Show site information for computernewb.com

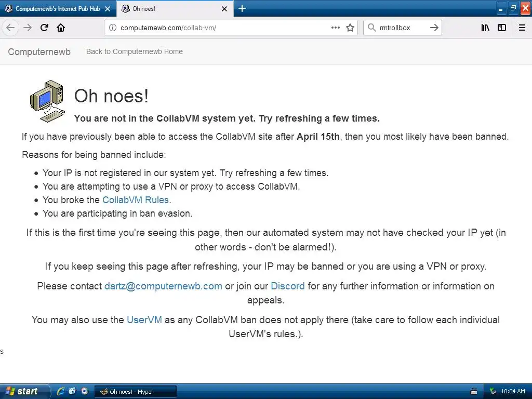point(113,28)
